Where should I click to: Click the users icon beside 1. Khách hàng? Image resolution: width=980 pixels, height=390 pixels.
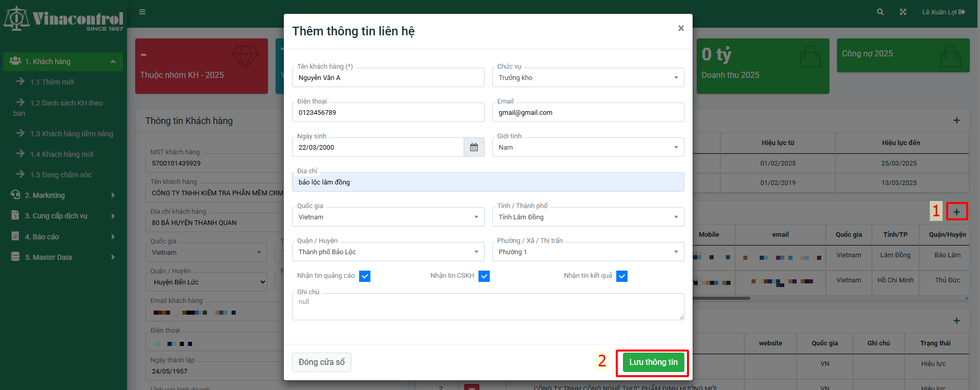[x=15, y=61]
